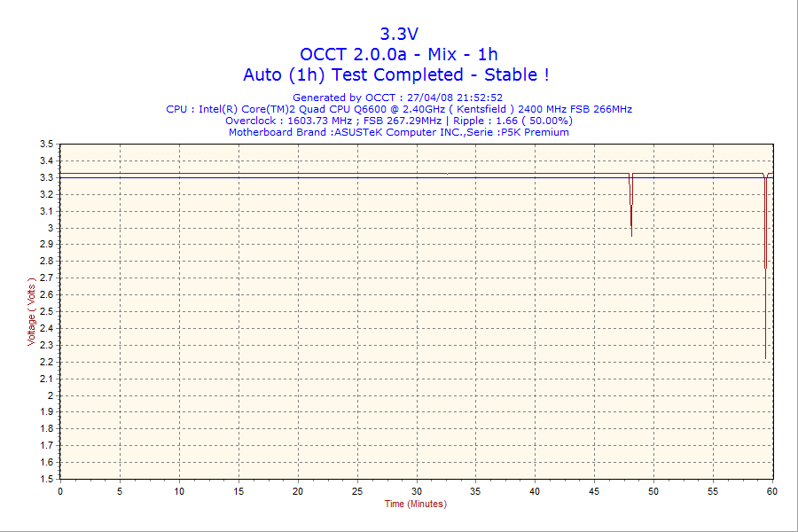Viewport: 798px width, 532px height.
Task: Click the 'Voltage ( Volts )' axis label
Action: coord(32,311)
